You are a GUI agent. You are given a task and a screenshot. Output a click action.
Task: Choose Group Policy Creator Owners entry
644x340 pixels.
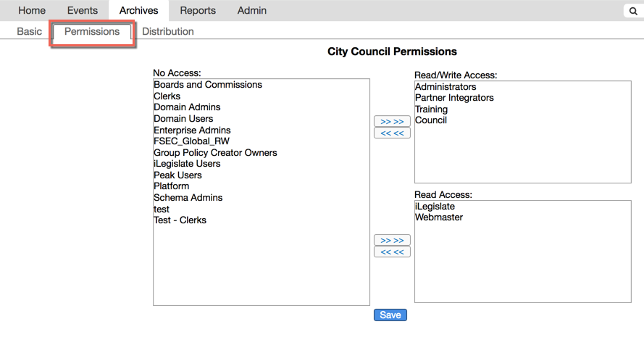coord(215,153)
